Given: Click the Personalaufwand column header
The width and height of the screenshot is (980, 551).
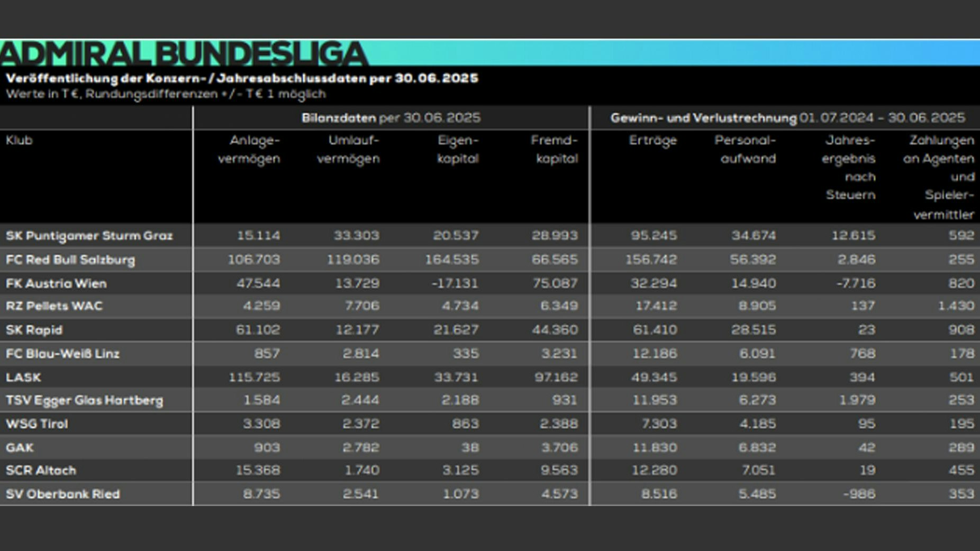Looking at the screenshot, I should coord(746,150).
